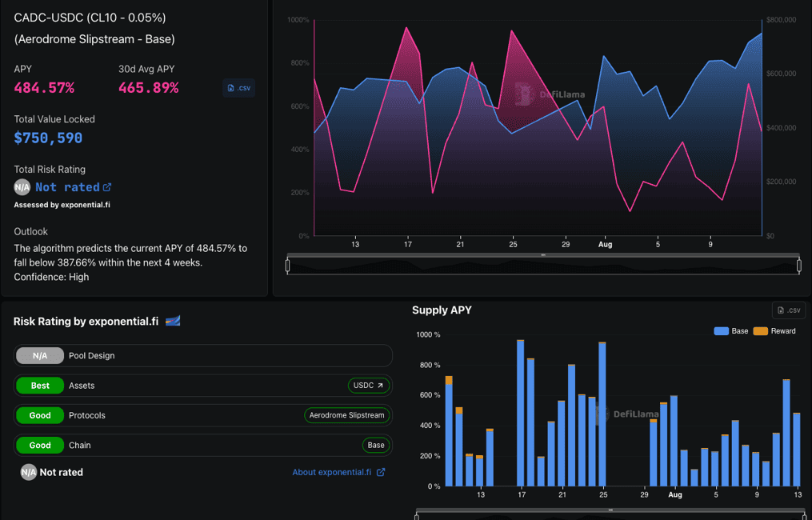Click the Best badge in Assets row
The width and height of the screenshot is (812, 520).
pyautogui.click(x=40, y=386)
